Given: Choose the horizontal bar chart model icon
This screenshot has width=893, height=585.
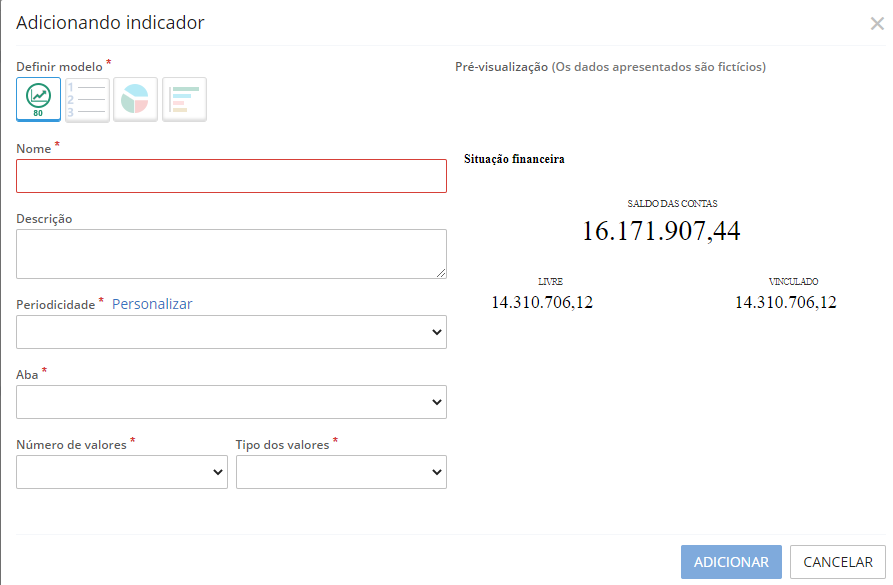Looking at the screenshot, I should pyautogui.click(x=184, y=99).
